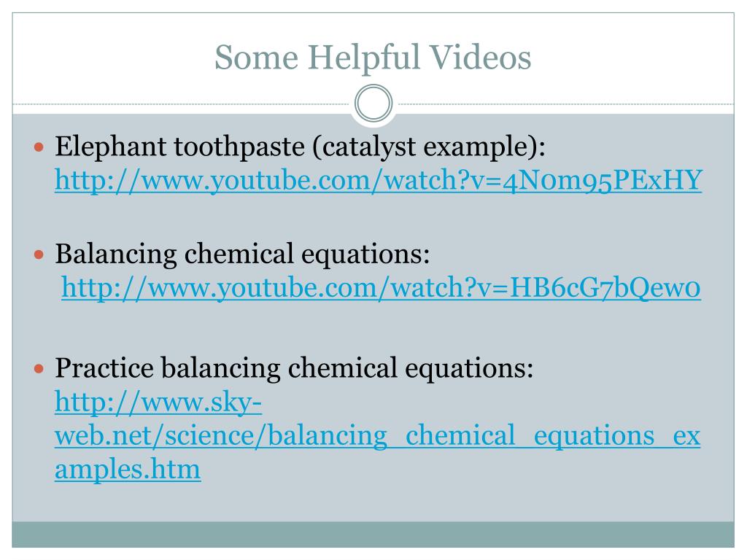Click the http://www.sky- link line
This screenshot has width=747, height=560.
tap(158, 402)
